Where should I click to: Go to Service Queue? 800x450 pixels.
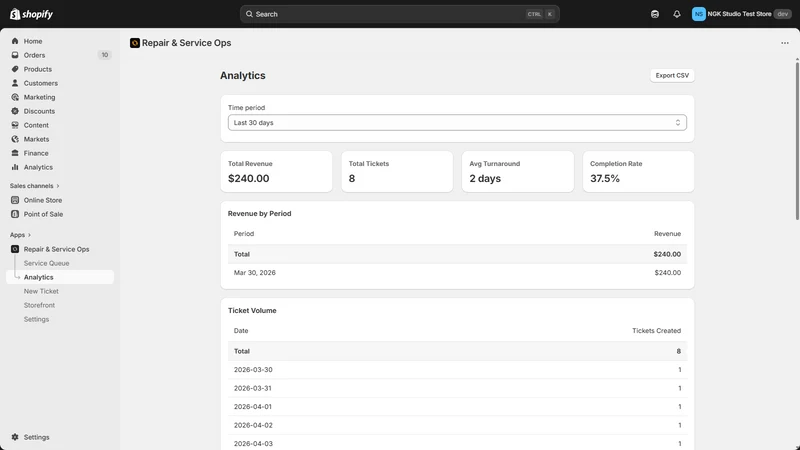[x=46, y=263]
